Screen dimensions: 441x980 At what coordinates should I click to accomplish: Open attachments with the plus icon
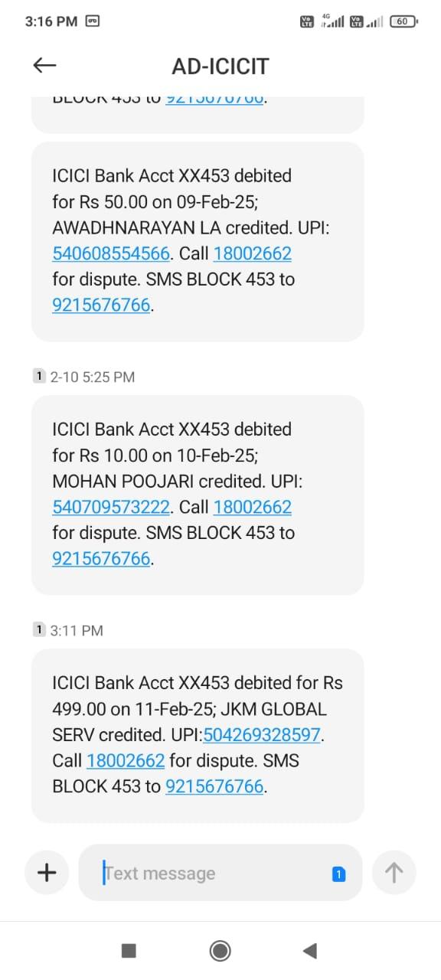pyautogui.click(x=47, y=872)
